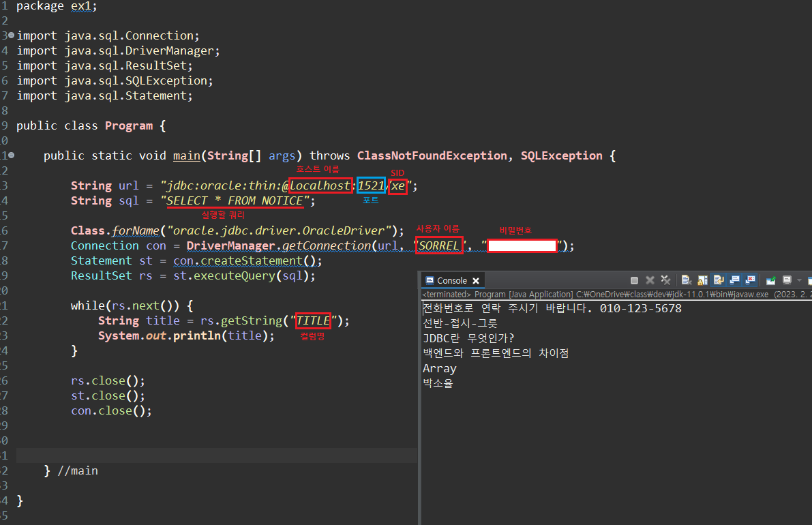The width and height of the screenshot is (812, 525).
Task: Click the class name 'Program' in declaration
Action: pos(129,126)
